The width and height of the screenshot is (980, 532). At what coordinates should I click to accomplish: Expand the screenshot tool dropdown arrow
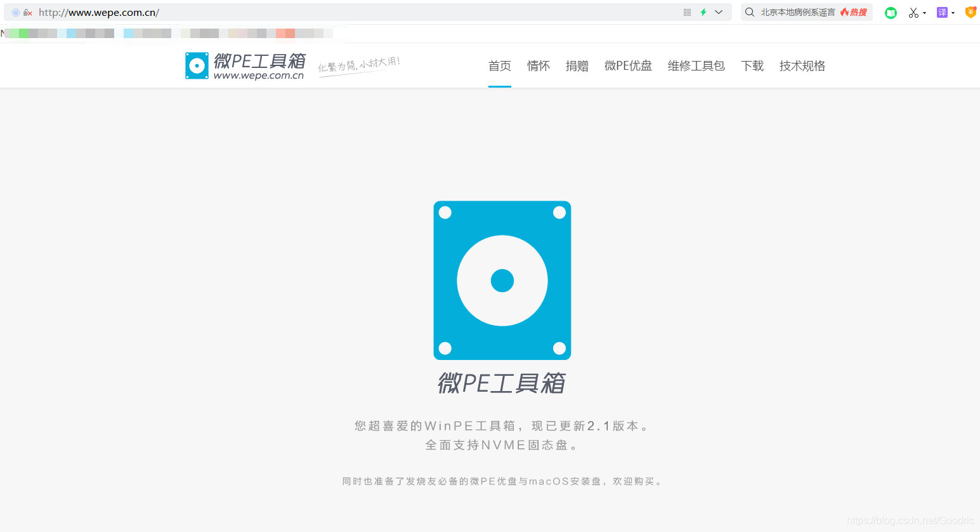(x=924, y=13)
